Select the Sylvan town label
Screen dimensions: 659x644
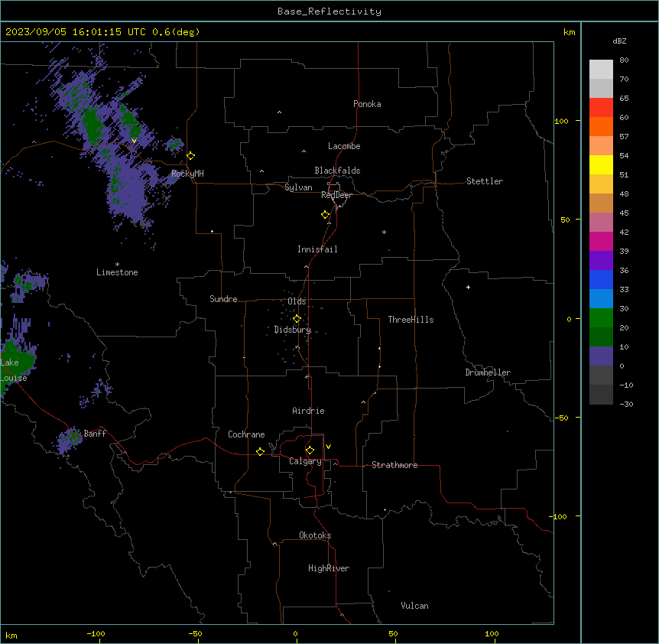pos(298,187)
